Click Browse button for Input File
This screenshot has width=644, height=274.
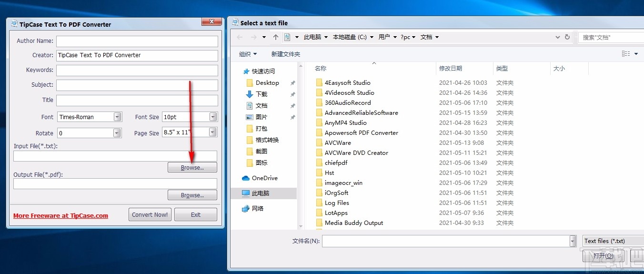point(192,168)
